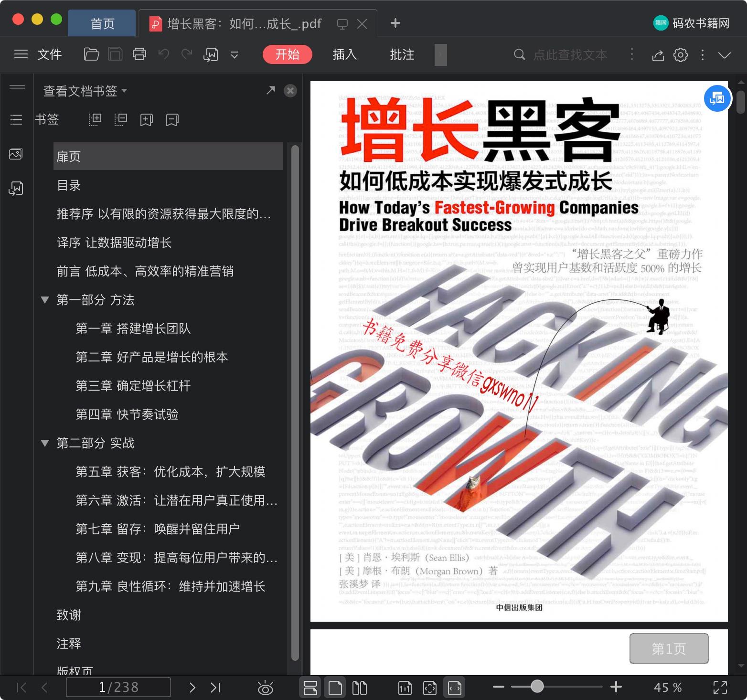747x700 pixels.
Task: Toggle eye protection mode icon
Action: tap(266, 688)
